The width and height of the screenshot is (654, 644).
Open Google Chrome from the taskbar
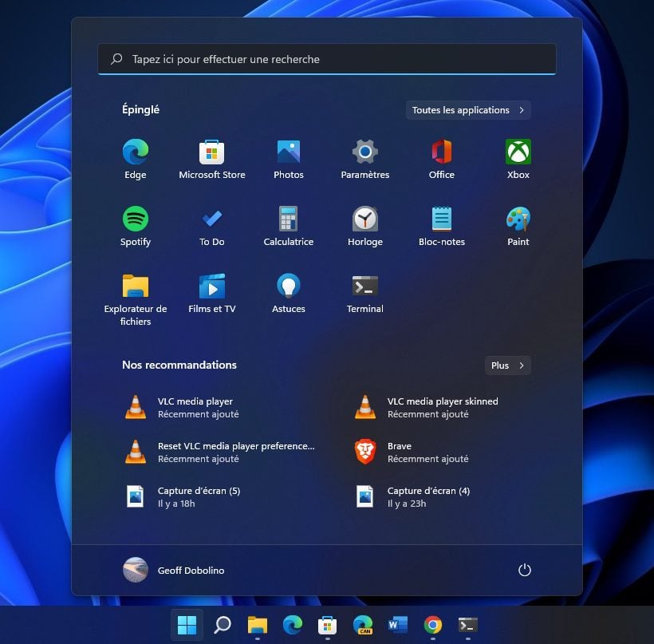point(433,625)
